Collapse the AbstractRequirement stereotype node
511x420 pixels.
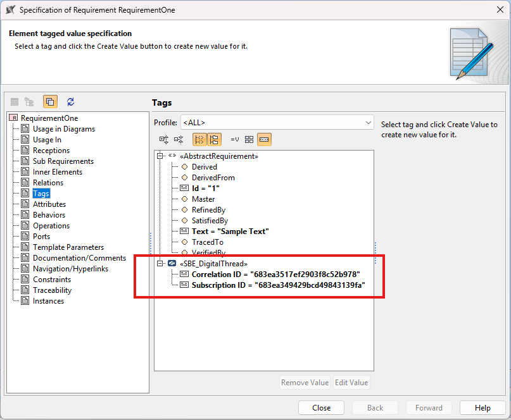(x=161, y=156)
